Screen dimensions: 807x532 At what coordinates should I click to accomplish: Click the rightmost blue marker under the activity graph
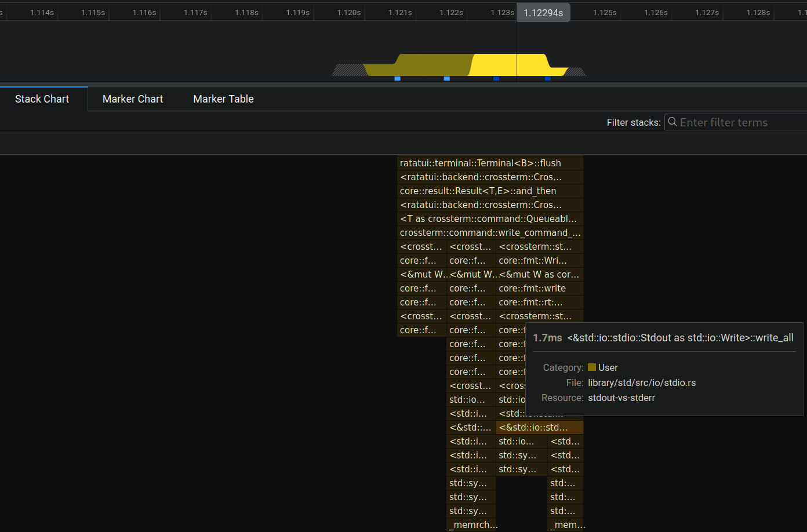click(547, 78)
